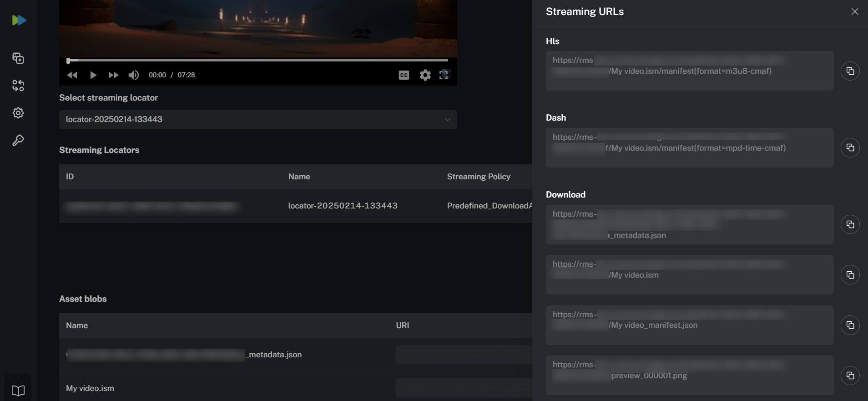Click the My video_manifest.json URL box
Image resolution: width=868 pixels, height=401 pixels.
point(690,325)
